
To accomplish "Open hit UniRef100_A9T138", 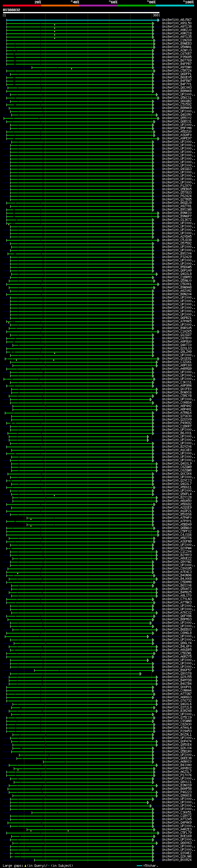I will pos(177,27).
